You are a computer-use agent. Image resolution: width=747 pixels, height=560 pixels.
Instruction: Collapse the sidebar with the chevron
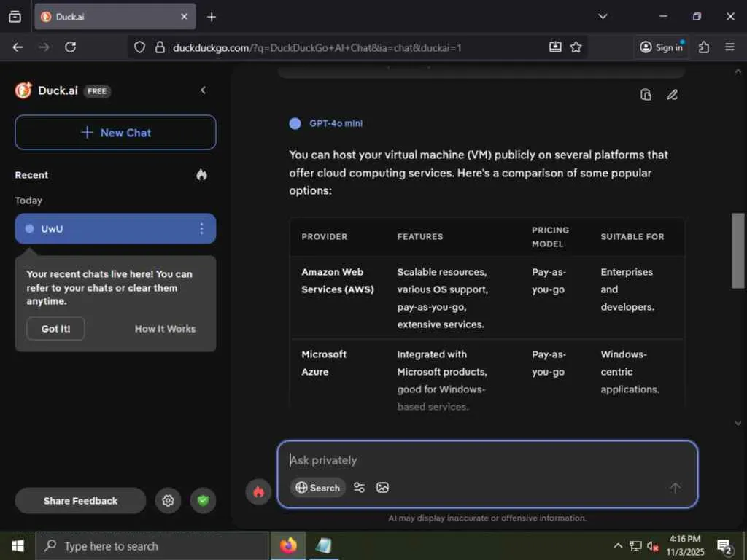(204, 90)
